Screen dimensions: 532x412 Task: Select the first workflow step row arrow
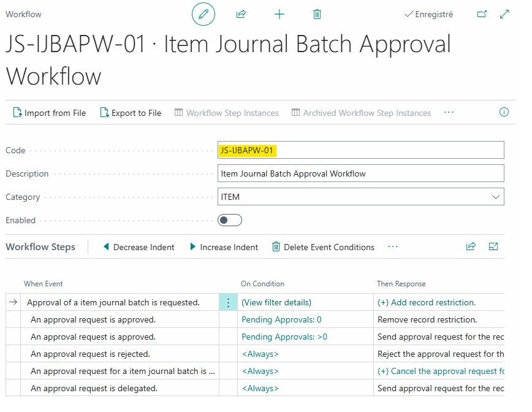pos(13,301)
